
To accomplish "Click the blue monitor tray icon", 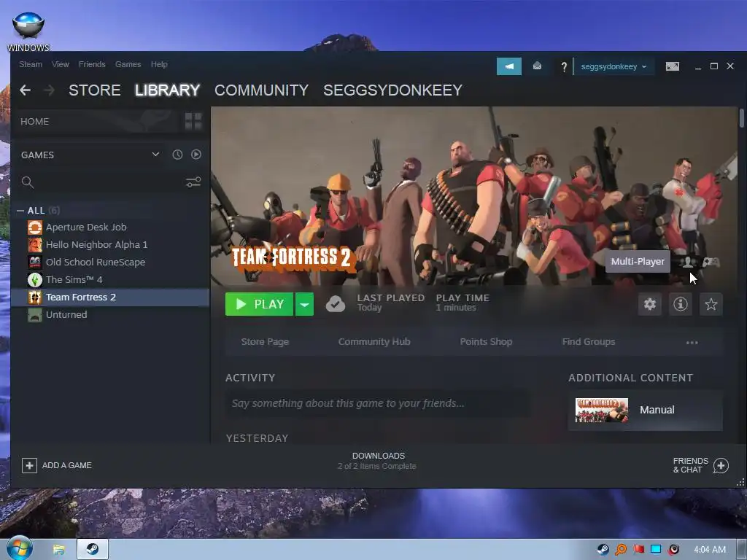I will point(656,550).
